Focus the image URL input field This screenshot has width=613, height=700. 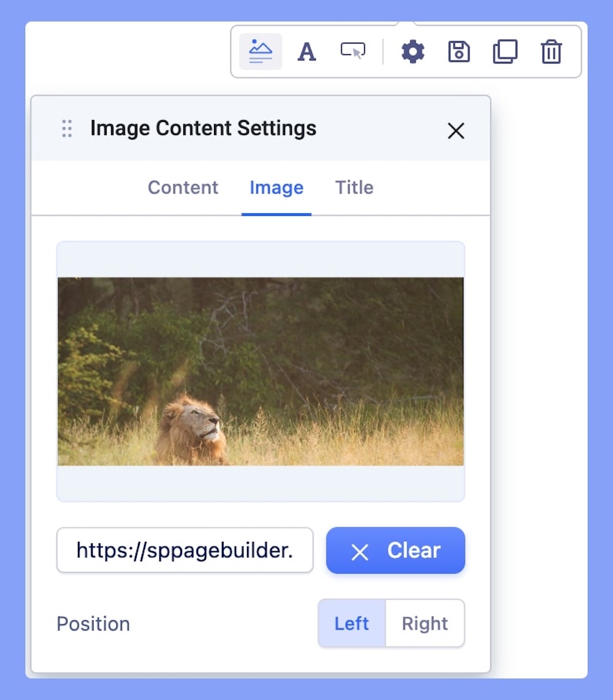click(x=185, y=550)
